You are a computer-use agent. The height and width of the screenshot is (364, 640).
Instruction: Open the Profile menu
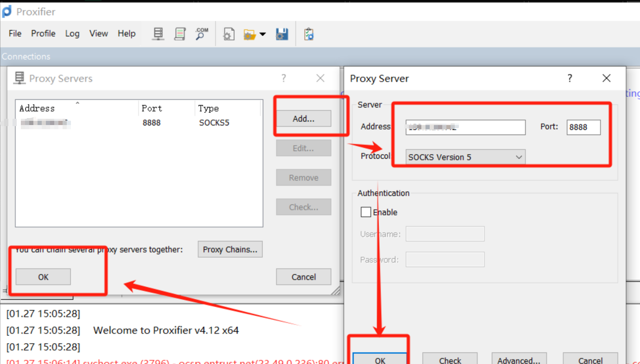[x=43, y=33]
